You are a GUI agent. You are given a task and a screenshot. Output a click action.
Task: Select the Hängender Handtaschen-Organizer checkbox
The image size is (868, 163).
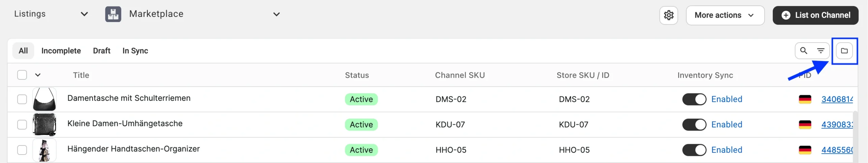click(22, 150)
